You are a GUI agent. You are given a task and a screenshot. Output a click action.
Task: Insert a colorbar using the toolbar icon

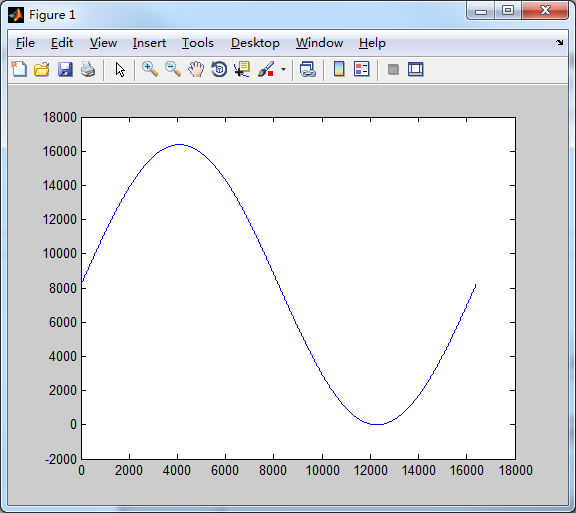tap(339, 69)
